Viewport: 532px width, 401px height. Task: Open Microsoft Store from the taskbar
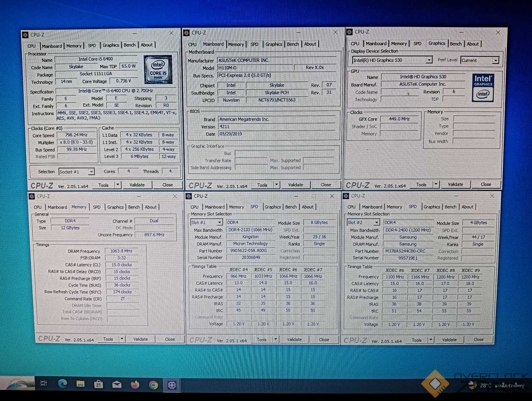coord(98,384)
